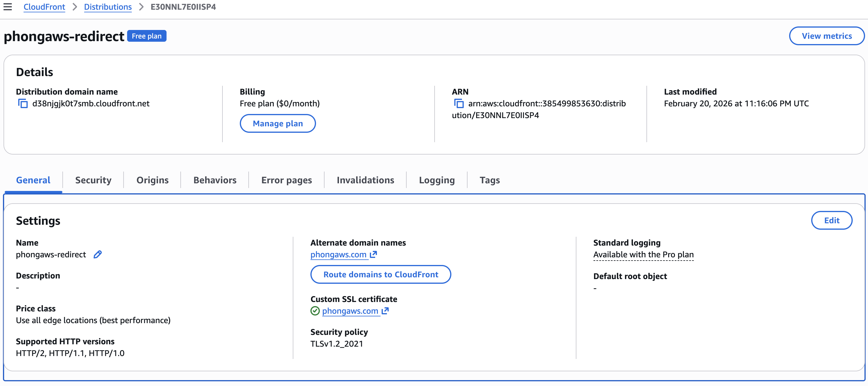Select the Invalidations tab

coord(365,180)
